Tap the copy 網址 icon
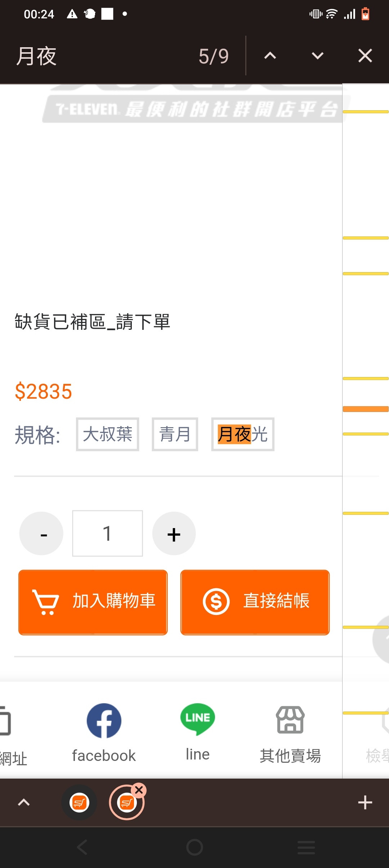 (x=5, y=721)
